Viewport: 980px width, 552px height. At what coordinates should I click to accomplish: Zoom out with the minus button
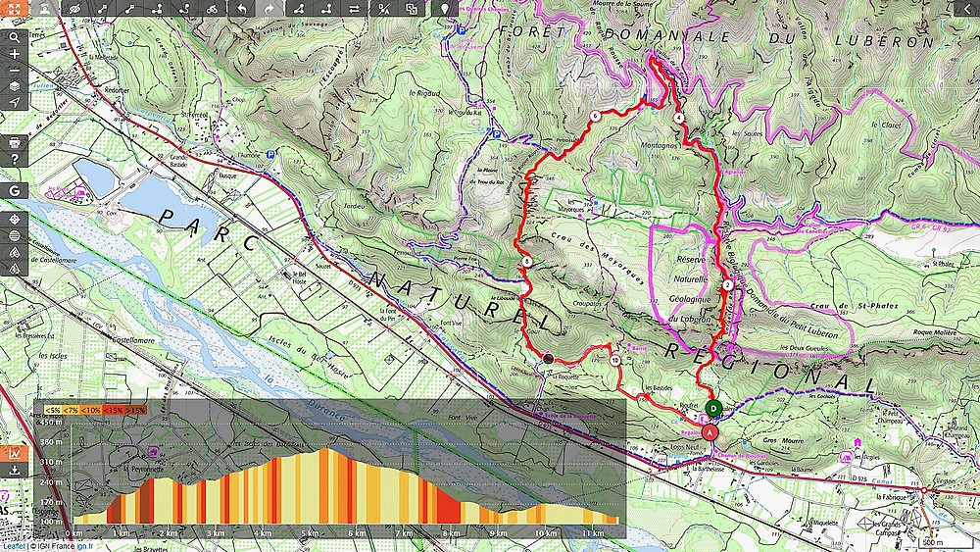[14, 70]
